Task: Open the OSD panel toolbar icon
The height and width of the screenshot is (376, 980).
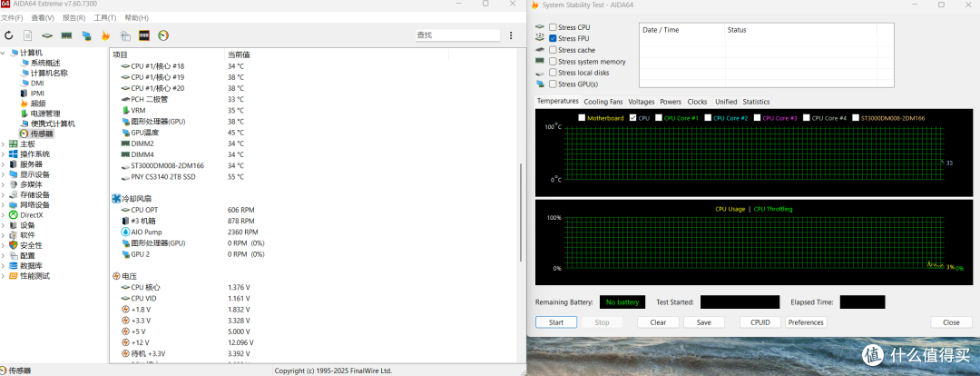Action: (143, 35)
